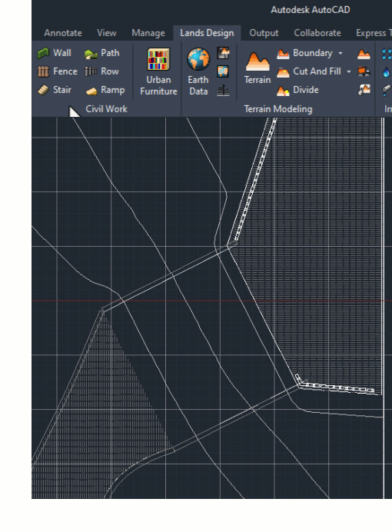The height and width of the screenshot is (532, 392).
Task: Click the terrain icon right of Boundary
Action: [364, 53]
